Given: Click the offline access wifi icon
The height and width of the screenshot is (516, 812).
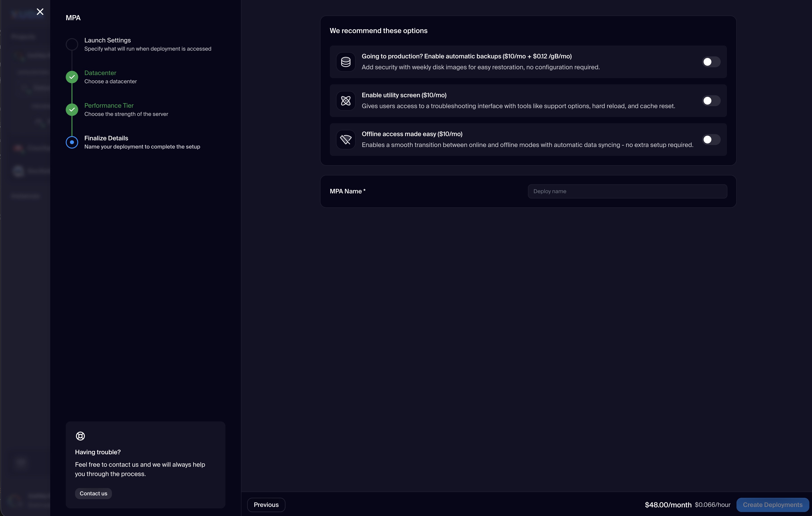Looking at the screenshot, I should tap(346, 139).
